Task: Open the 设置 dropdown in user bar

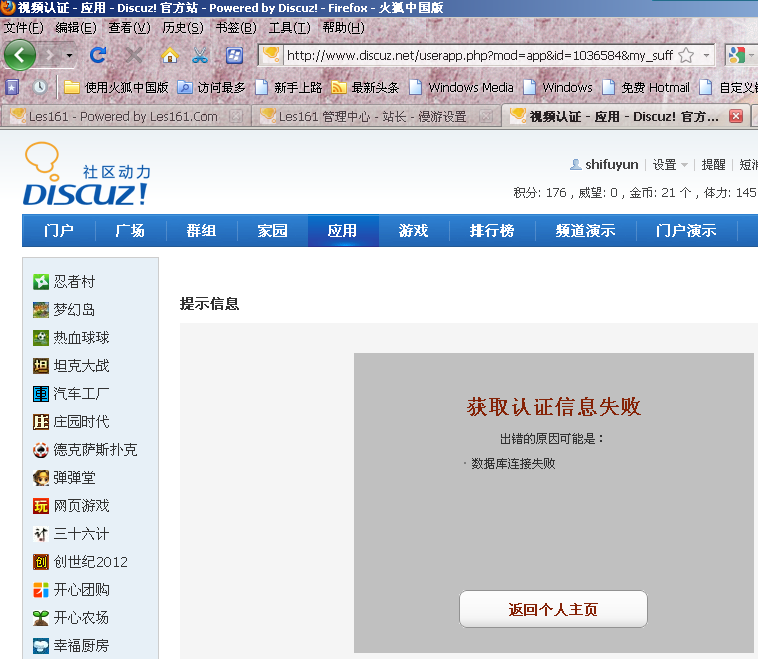Action: pyautogui.click(x=669, y=165)
